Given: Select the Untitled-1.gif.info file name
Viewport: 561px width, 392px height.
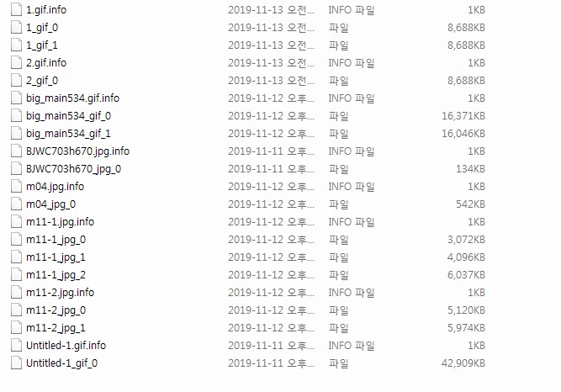Looking at the screenshot, I should [66, 346].
